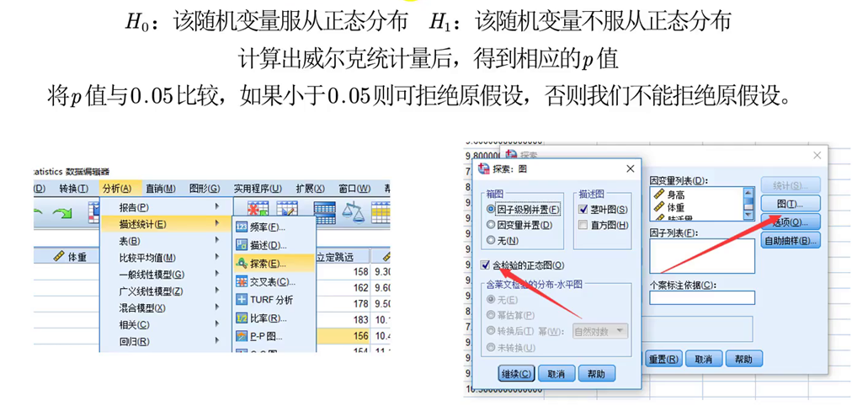The width and height of the screenshot is (868, 406).
Task: Click the 探索: 图 dialog title icon
Action: click(484, 168)
